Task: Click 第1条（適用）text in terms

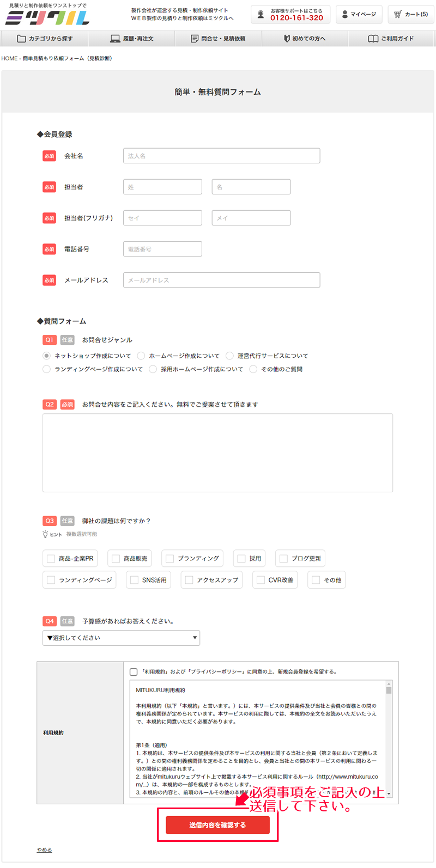Action: point(152,745)
